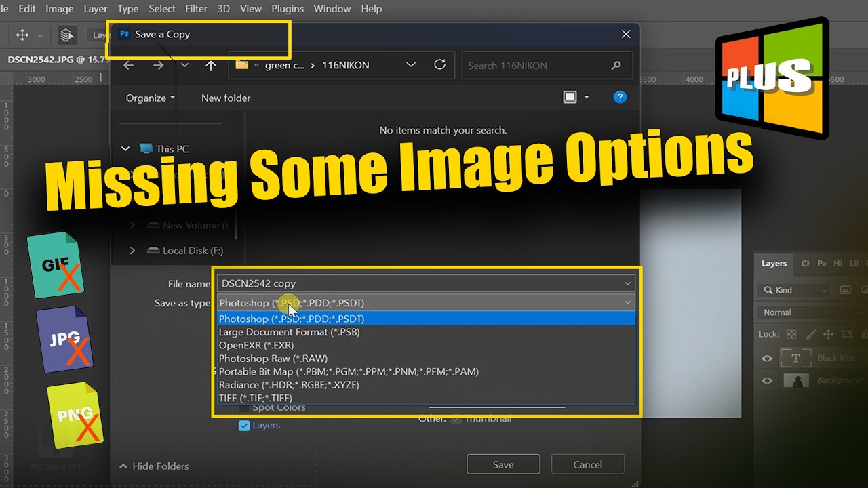Open the Select menu

tap(162, 9)
